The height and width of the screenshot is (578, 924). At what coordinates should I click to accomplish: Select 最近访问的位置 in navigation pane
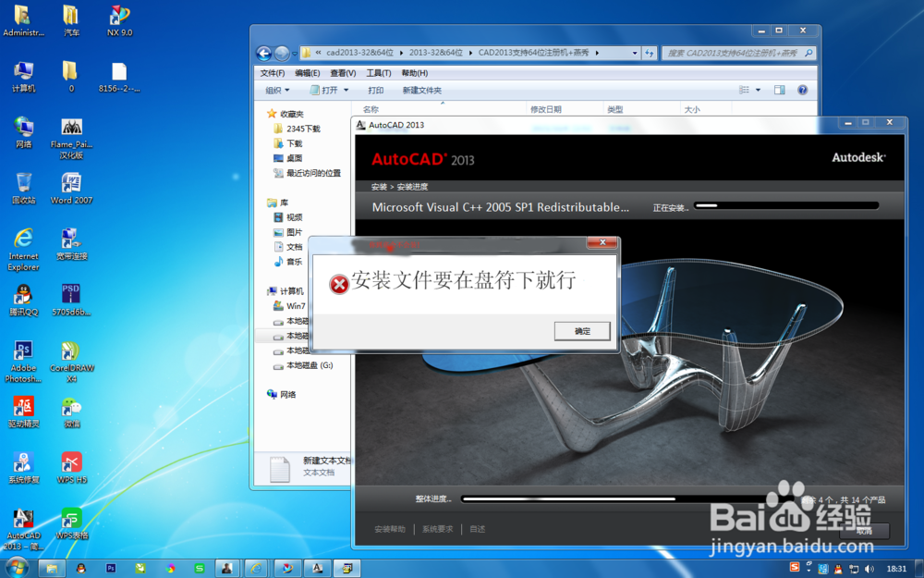(307, 173)
